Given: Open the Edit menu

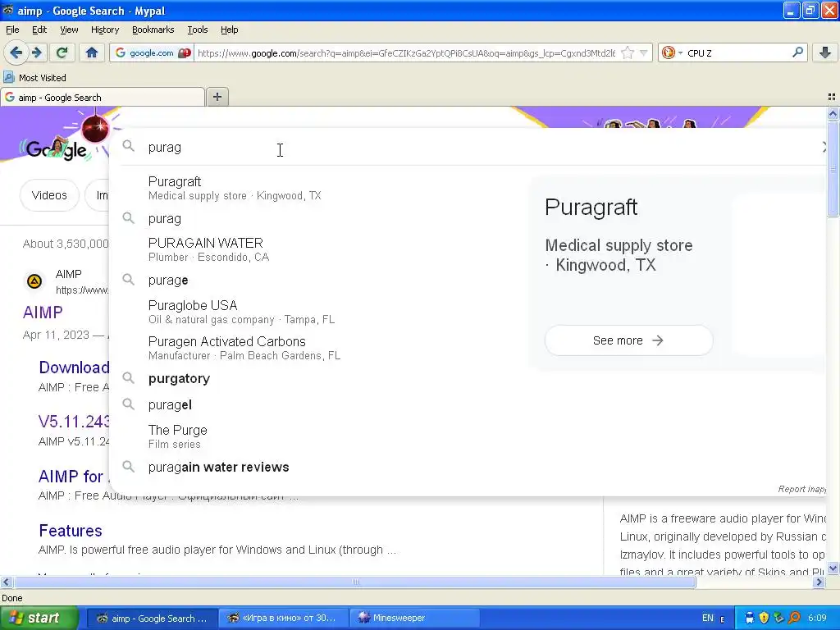Looking at the screenshot, I should [x=39, y=30].
